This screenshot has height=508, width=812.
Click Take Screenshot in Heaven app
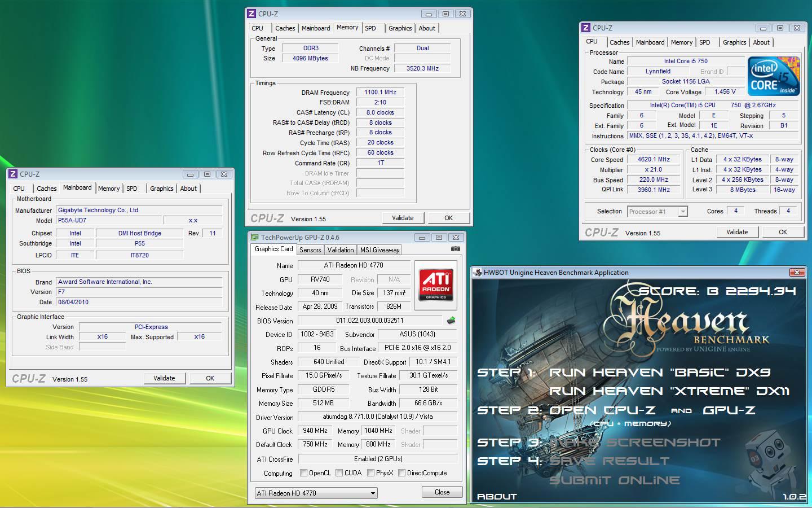click(x=635, y=443)
